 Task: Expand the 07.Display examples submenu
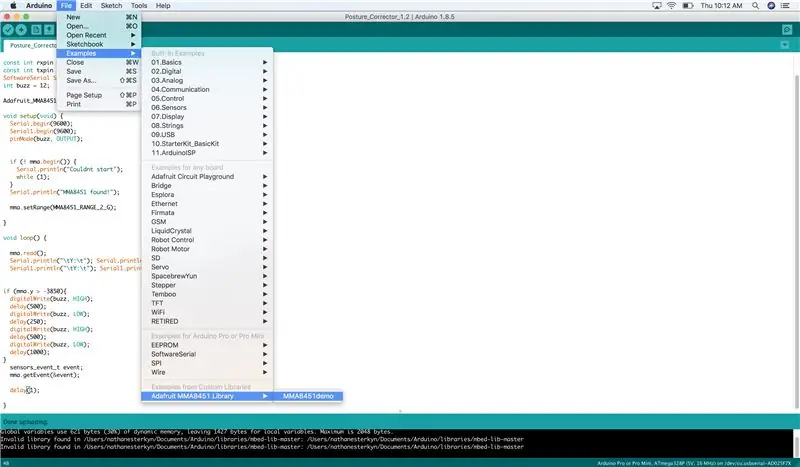click(x=207, y=117)
